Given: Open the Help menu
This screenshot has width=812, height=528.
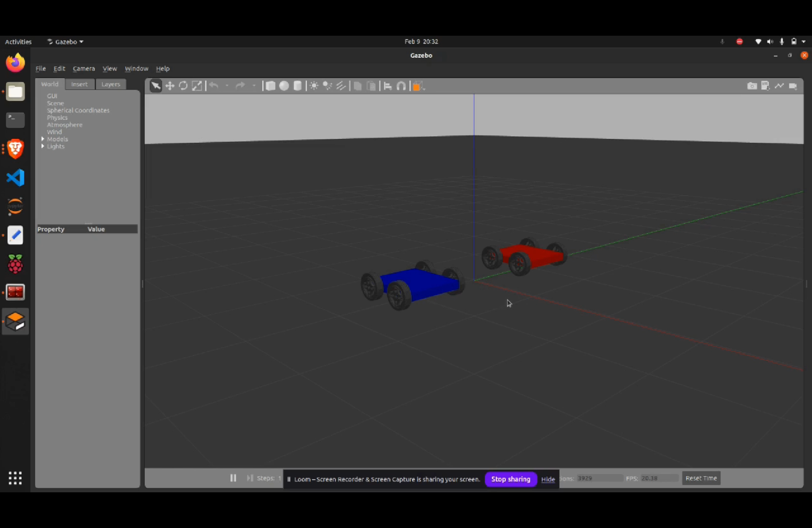Looking at the screenshot, I should [x=162, y=68].
